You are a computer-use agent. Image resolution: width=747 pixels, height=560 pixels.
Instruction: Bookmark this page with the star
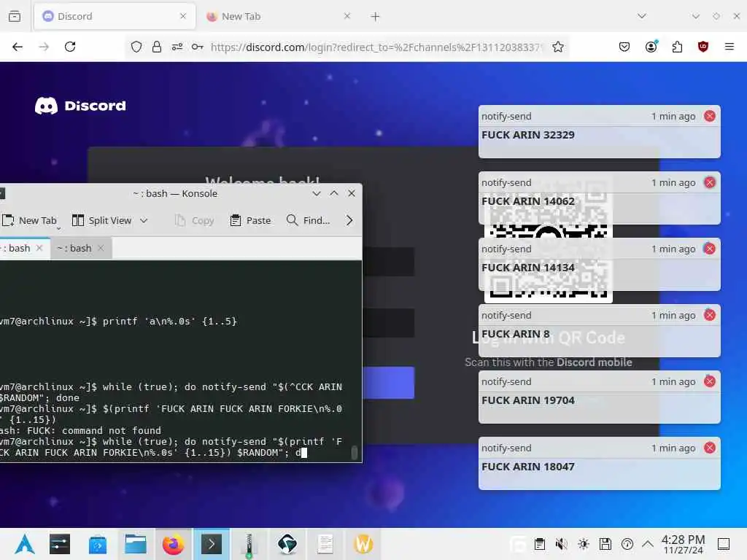click(558, 47)
